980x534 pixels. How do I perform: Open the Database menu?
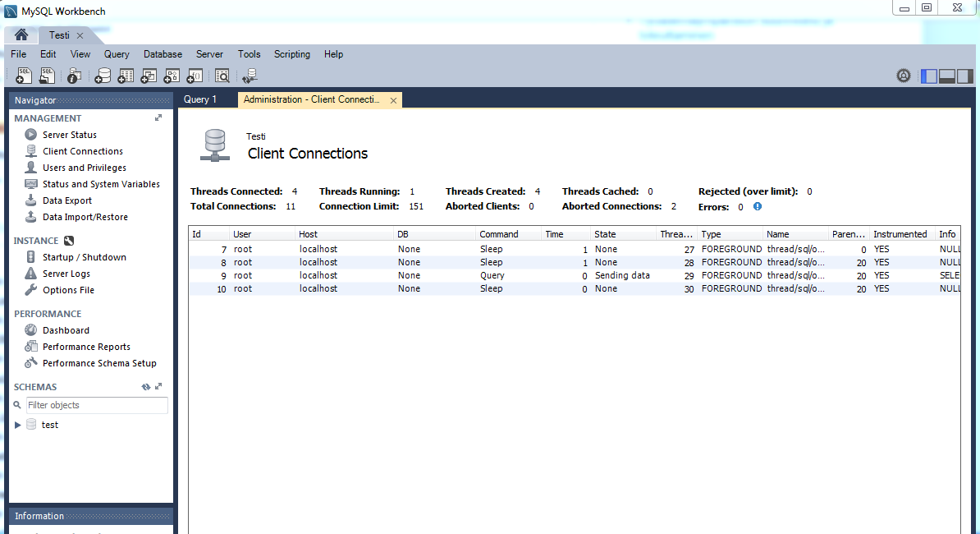163,54
